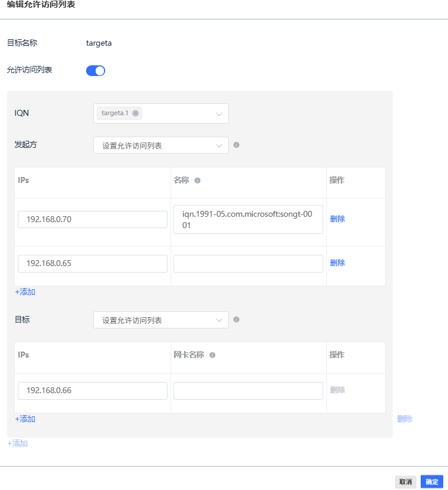Remove the targeta.1 tag from IQN field
This screenshot has height=490, width=448.
coord(135,113)
